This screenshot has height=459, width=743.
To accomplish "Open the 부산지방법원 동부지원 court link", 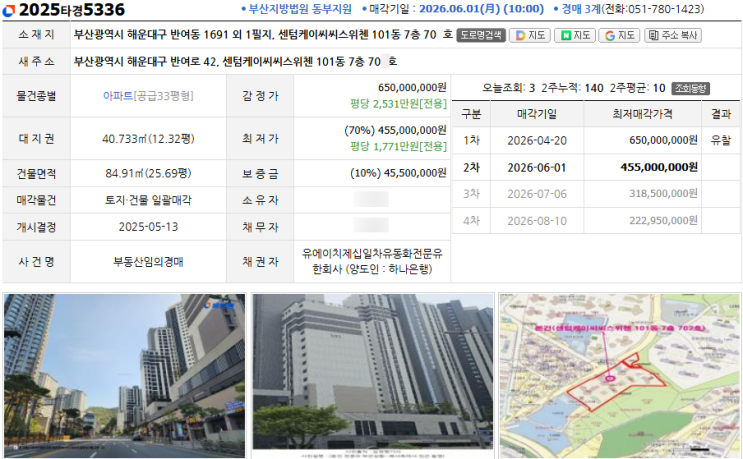I will point(299,9).
